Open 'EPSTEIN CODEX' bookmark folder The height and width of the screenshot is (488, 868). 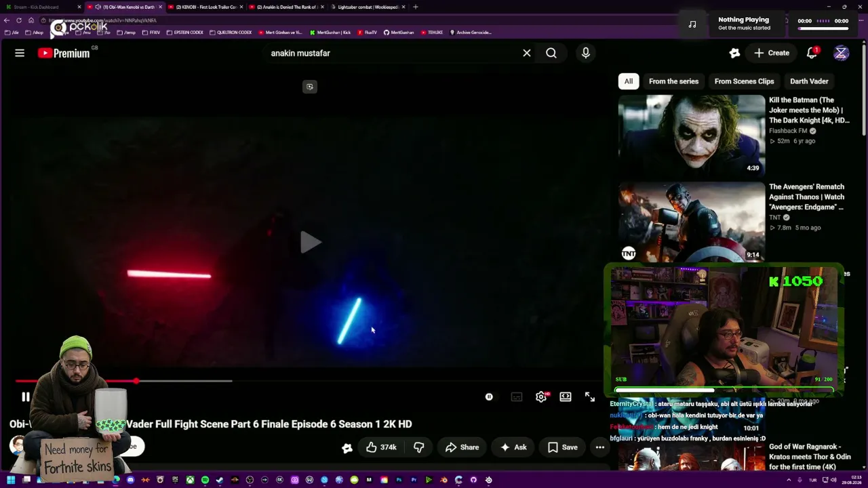185,33
